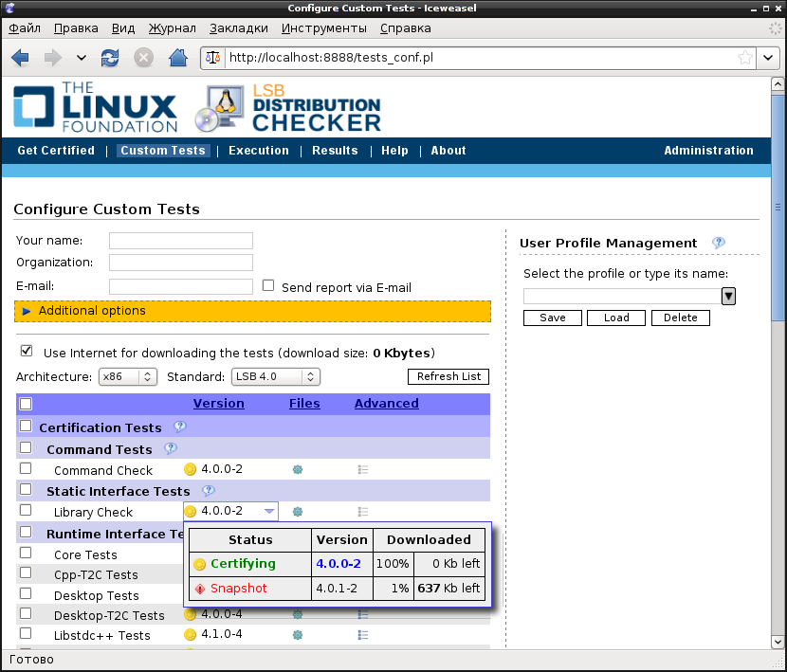
Task: Toggle the select-all checkbox in table header
Action: [26, 404]
